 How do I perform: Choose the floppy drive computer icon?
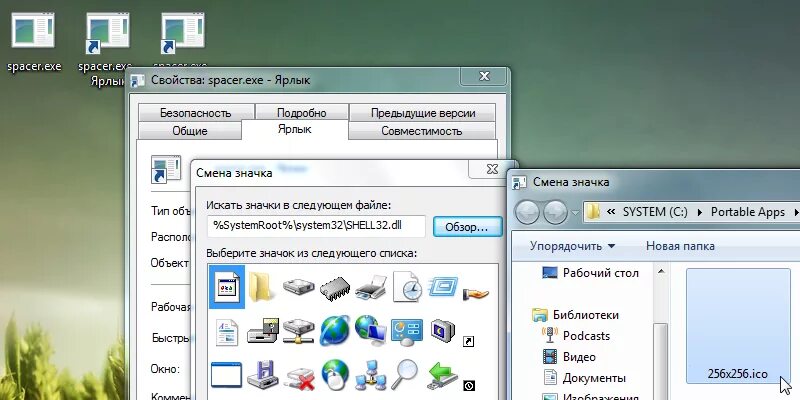[x=263, y=331]
